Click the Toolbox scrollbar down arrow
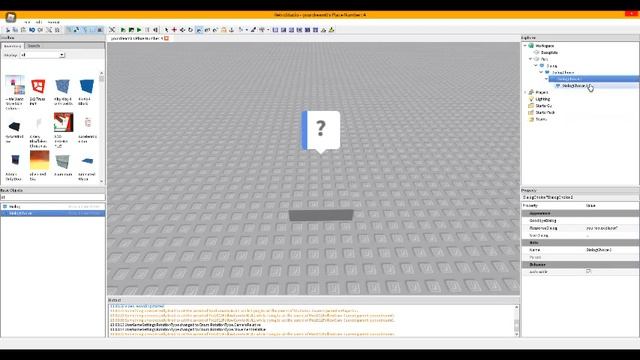Screen dimensions: 640x360 [x=102, y=182]
